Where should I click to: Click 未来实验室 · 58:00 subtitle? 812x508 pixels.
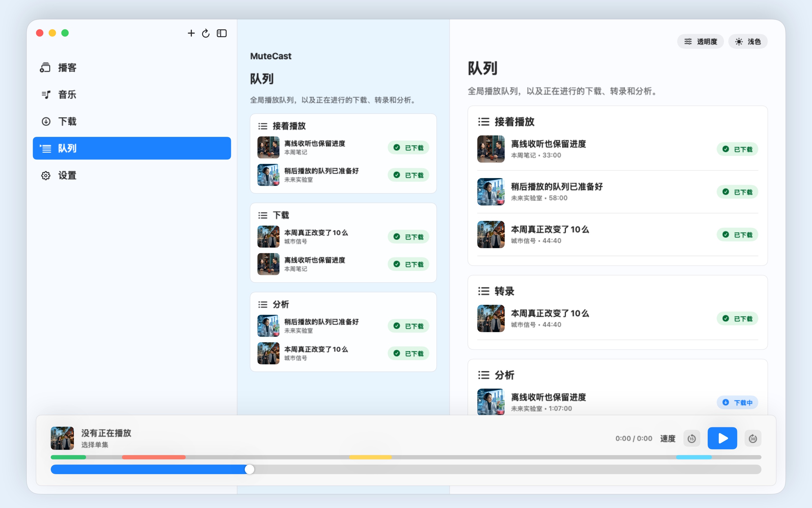click(539, 198)
